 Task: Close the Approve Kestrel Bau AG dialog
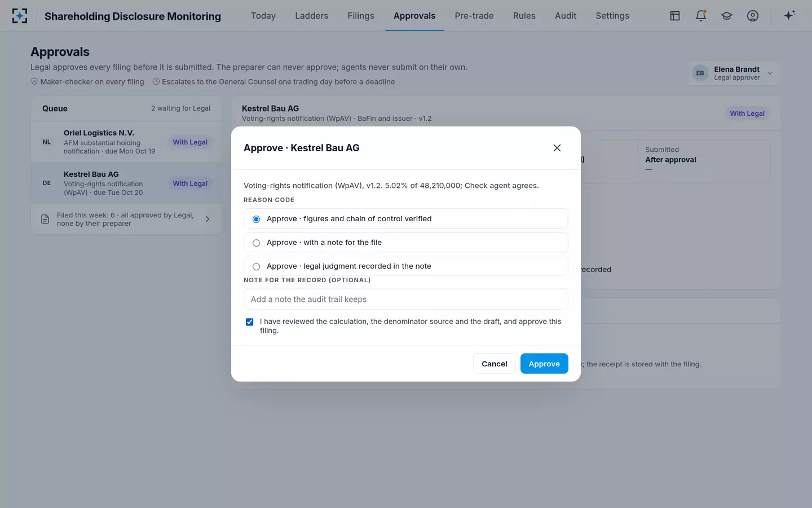pyautogui.click(x=557, y=148)
